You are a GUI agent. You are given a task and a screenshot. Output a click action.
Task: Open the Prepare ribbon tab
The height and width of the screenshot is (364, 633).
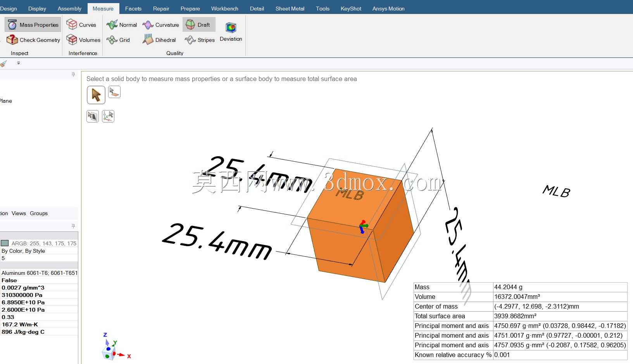pyautogui.click(x=190, y=9)
